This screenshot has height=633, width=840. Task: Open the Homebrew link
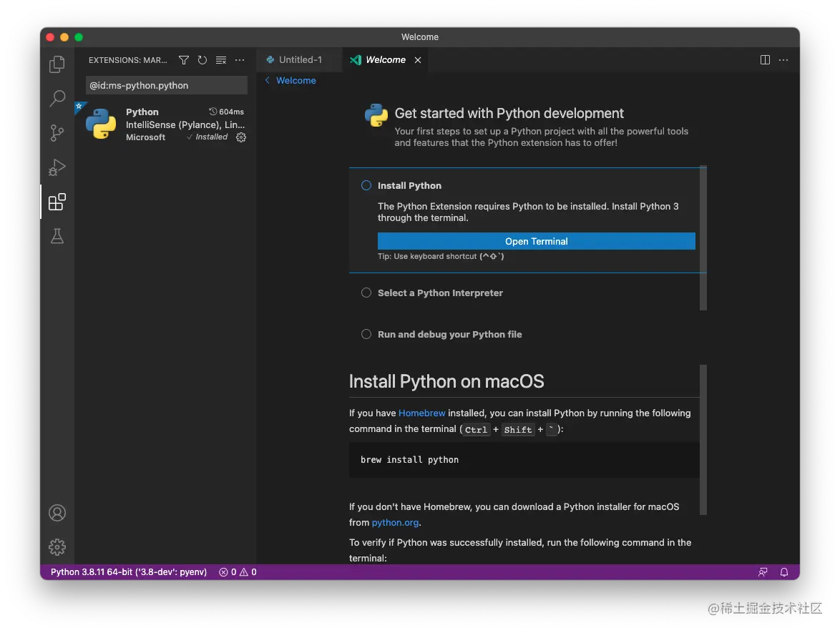421,413
